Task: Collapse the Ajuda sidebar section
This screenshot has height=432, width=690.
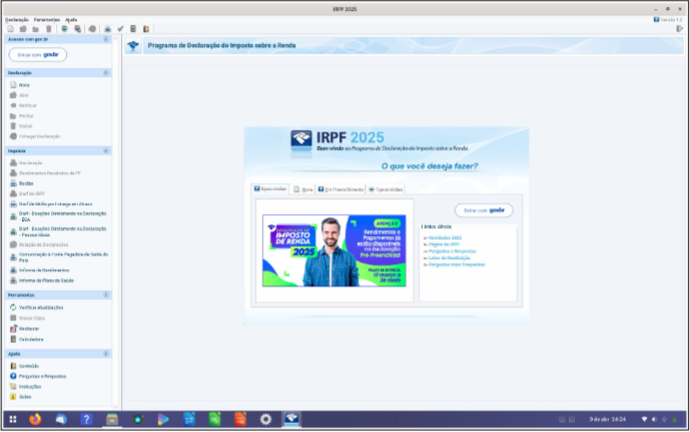Action: point(106,354)
